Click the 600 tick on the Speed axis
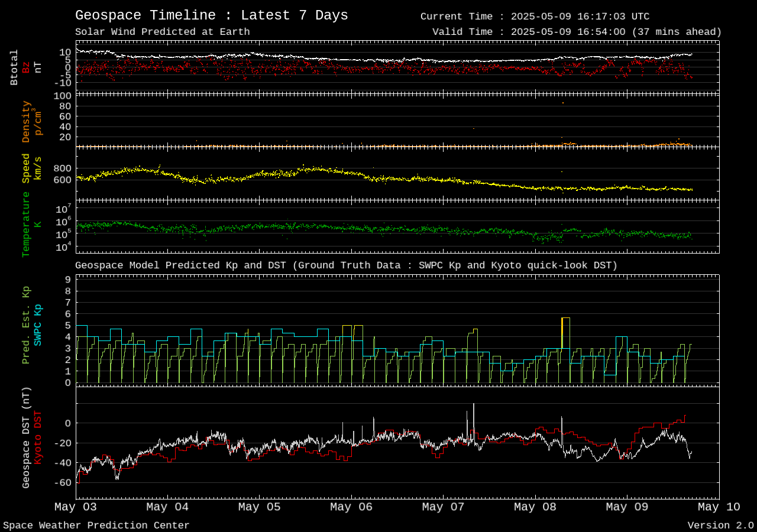The width and height of the screenshot is (757, 532). 63,180
